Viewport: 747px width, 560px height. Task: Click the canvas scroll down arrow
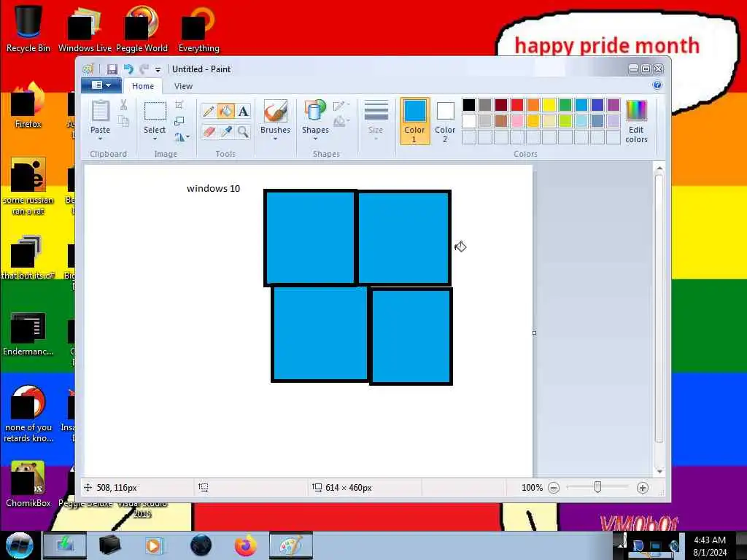[659, 472]
